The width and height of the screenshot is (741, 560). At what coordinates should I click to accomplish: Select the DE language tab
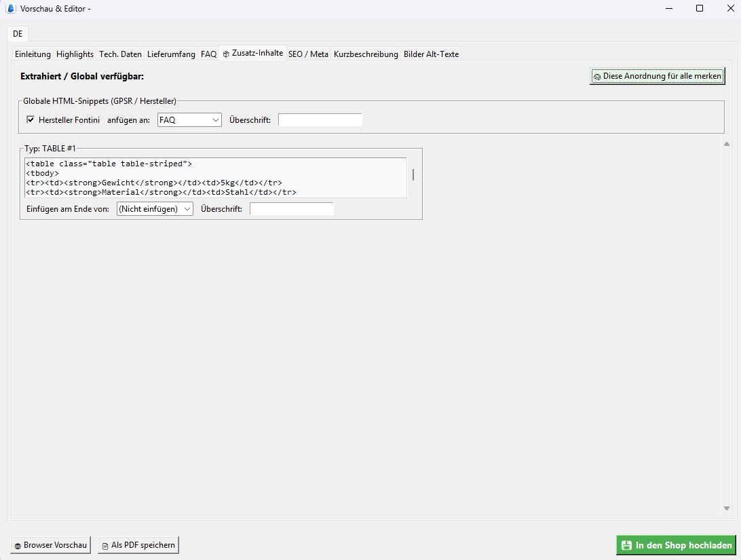17,33
